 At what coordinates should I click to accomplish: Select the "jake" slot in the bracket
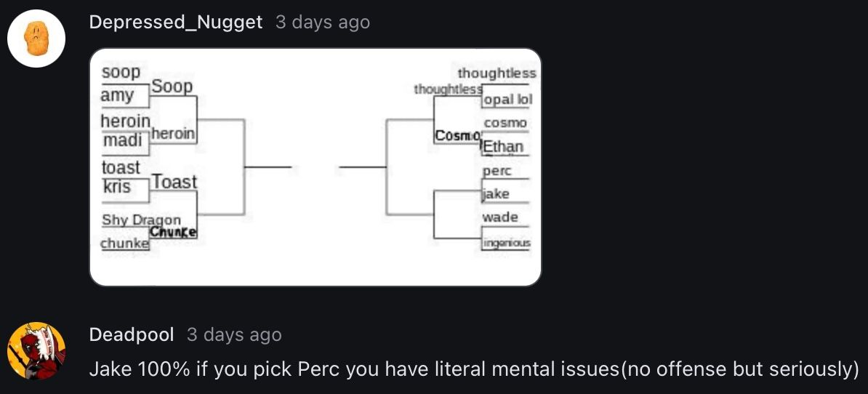497,194
